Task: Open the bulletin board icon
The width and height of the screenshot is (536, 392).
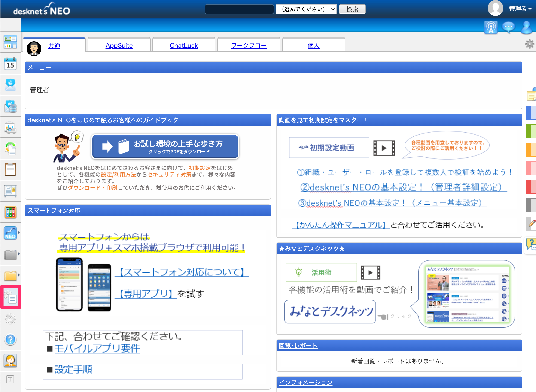Action: click(x=10, y=191)
